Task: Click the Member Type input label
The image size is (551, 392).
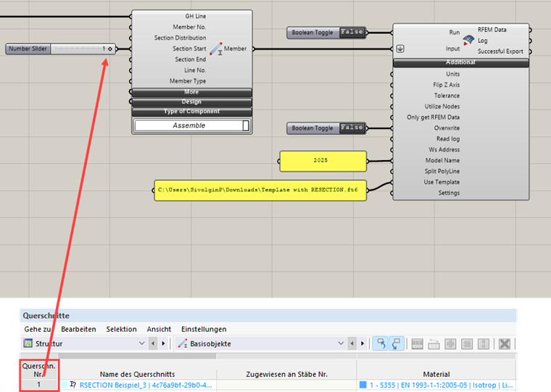Action: (188, 81)
